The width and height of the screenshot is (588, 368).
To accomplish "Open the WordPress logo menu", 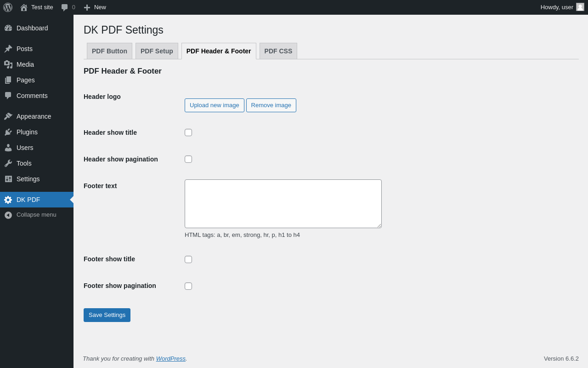I will [x=8, y=7].
